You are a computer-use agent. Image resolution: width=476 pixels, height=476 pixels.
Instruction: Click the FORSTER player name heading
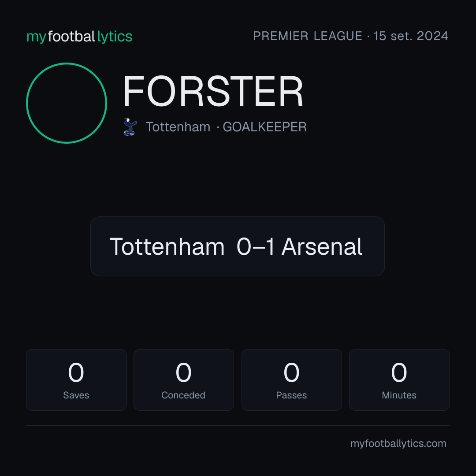(213, 91)
